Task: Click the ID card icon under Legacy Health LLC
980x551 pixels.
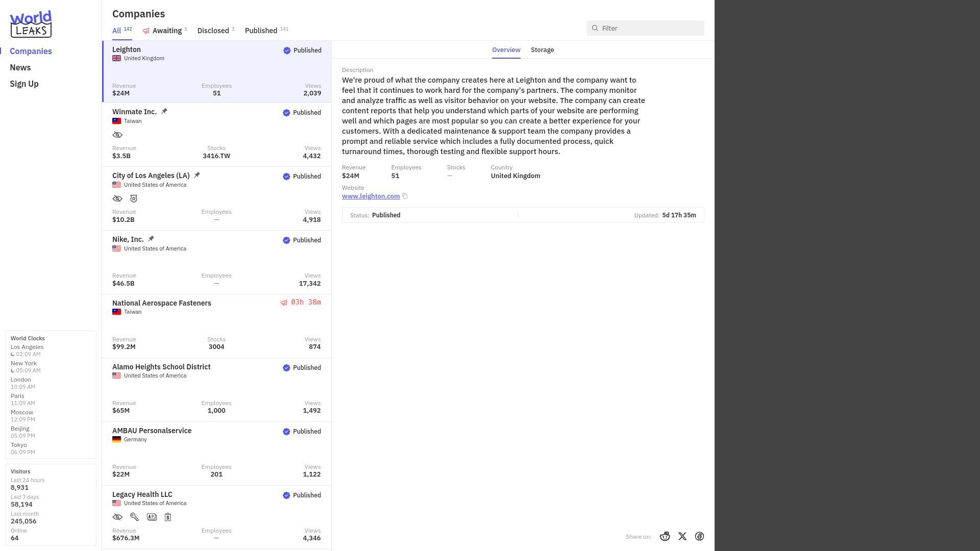Action: [152, 517]
